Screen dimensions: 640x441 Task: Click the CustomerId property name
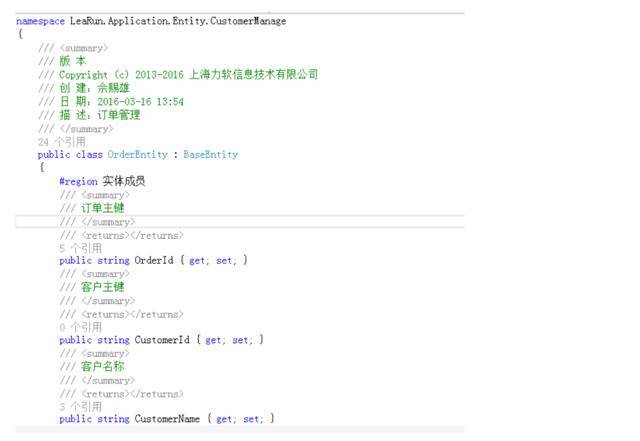(162, 340)
